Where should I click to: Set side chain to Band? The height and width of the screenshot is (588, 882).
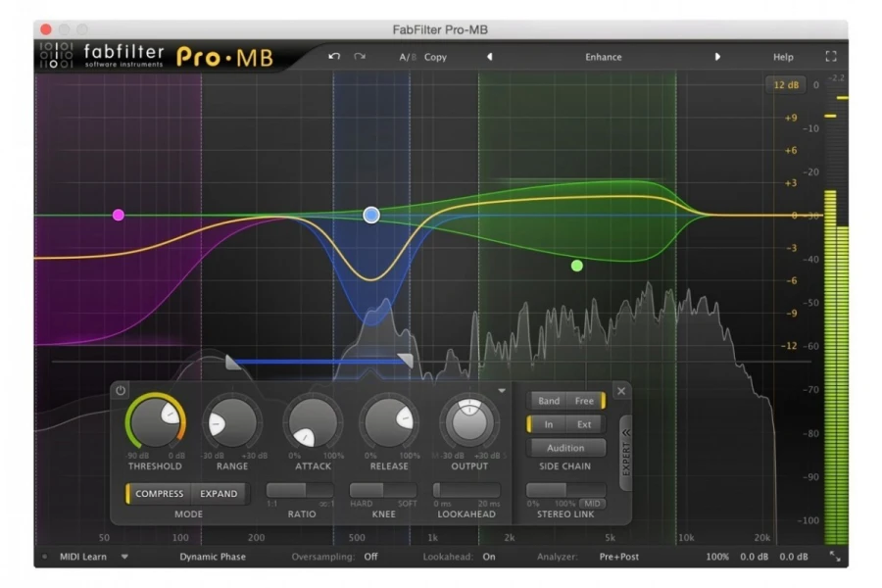[549, 401]
